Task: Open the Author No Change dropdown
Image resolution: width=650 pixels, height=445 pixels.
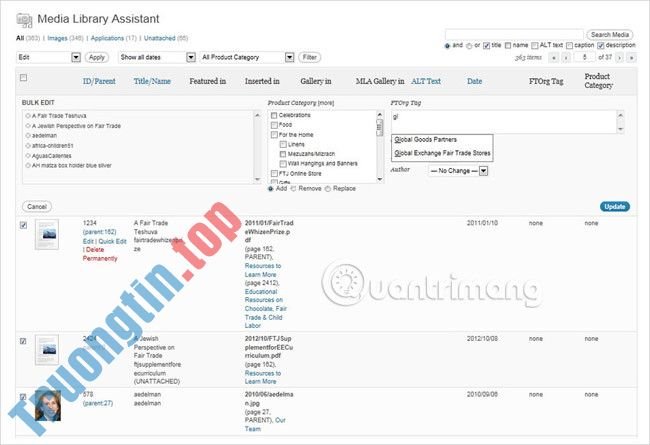Action: pos(458,171)
